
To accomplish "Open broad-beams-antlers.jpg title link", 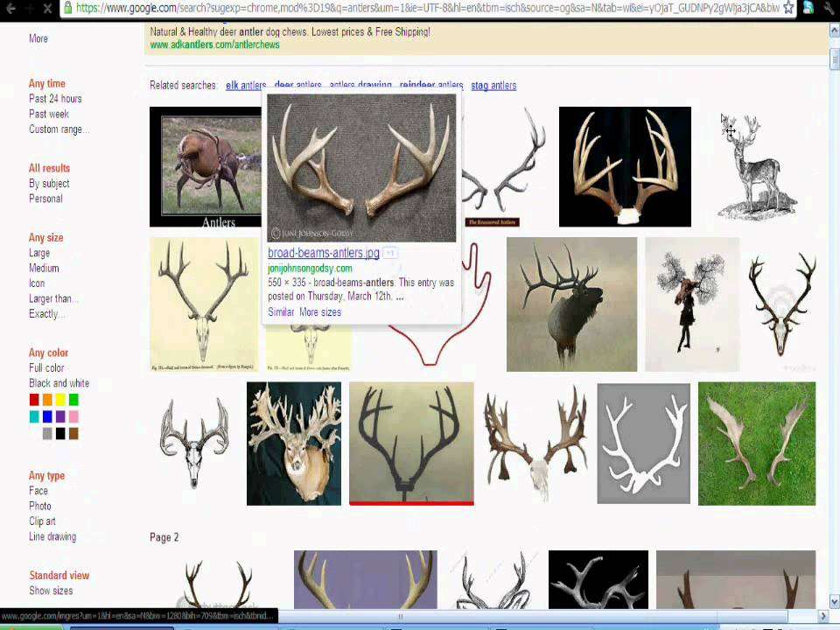I will (x=324, y=253).
